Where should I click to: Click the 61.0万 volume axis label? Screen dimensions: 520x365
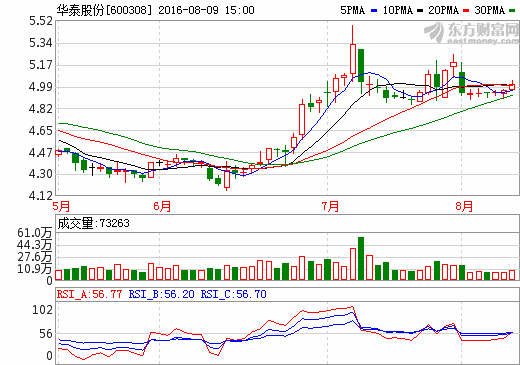click(x=35, y=233)
